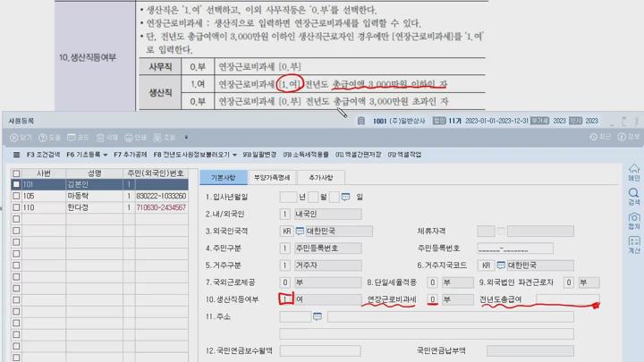
Task: Select the name cell 한다정
Action: (x=94, y=207)
